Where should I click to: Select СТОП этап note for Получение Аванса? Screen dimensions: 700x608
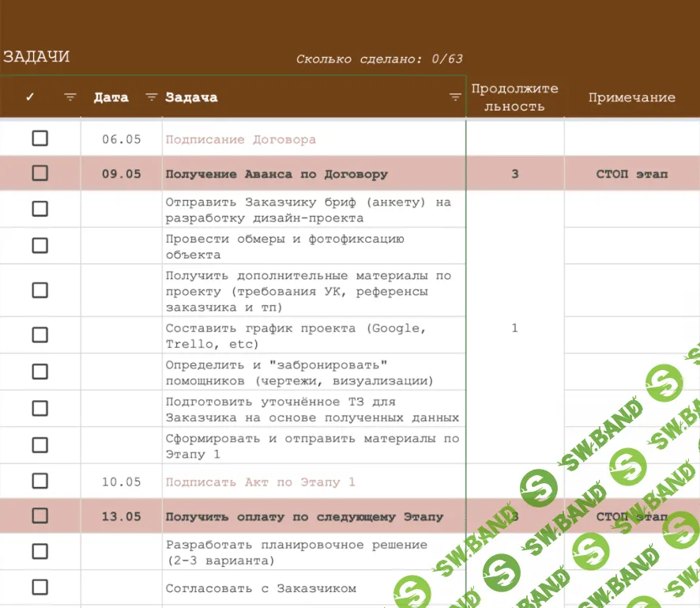pos(632,174)
